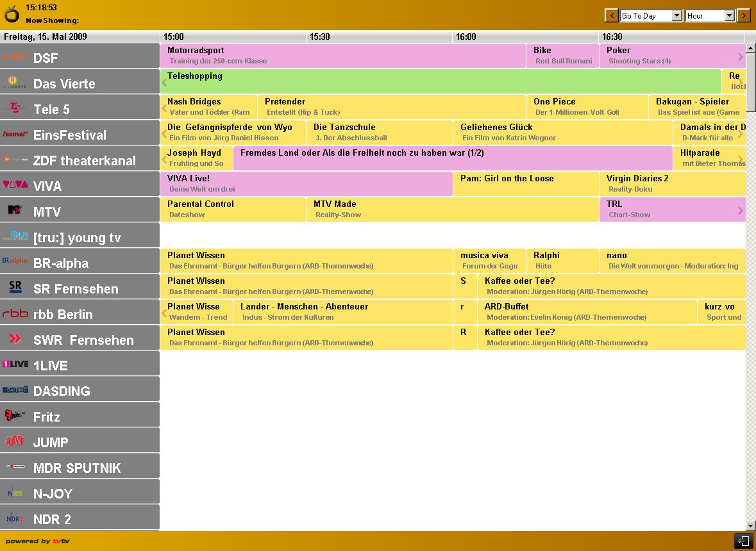
Task: Click the MTV channel logo
Action: pos(15,211)
